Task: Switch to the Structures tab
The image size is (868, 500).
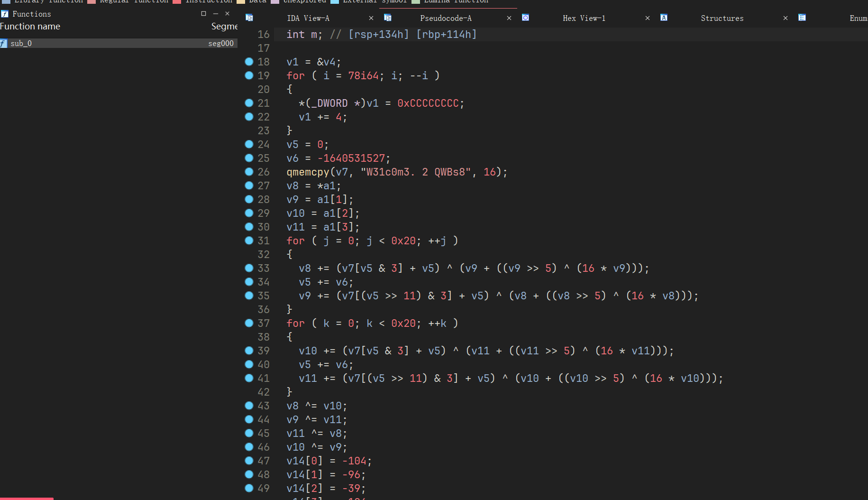Action: [x=722, y=18]
